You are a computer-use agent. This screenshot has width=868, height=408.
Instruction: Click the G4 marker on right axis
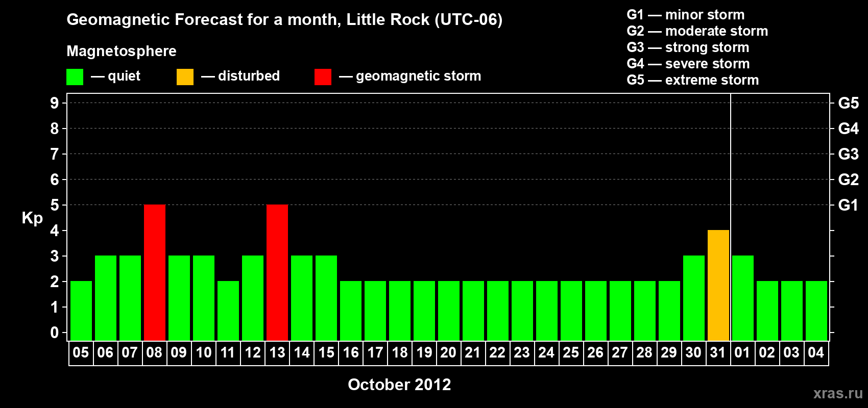pyautogui.click(x=848, y=129)
